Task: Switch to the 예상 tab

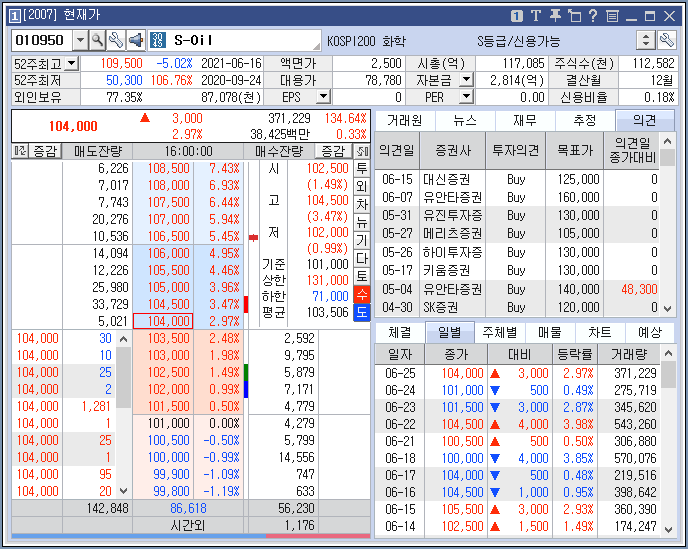Action: point(650,333)
